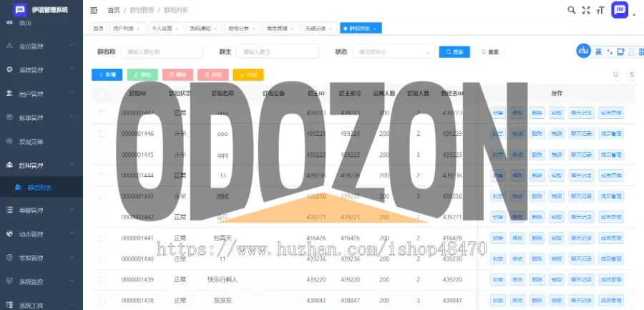Viewport: 644px width, 310px height.
Task: Close the 用户列表 tab with its x
Action: [138, 29]
